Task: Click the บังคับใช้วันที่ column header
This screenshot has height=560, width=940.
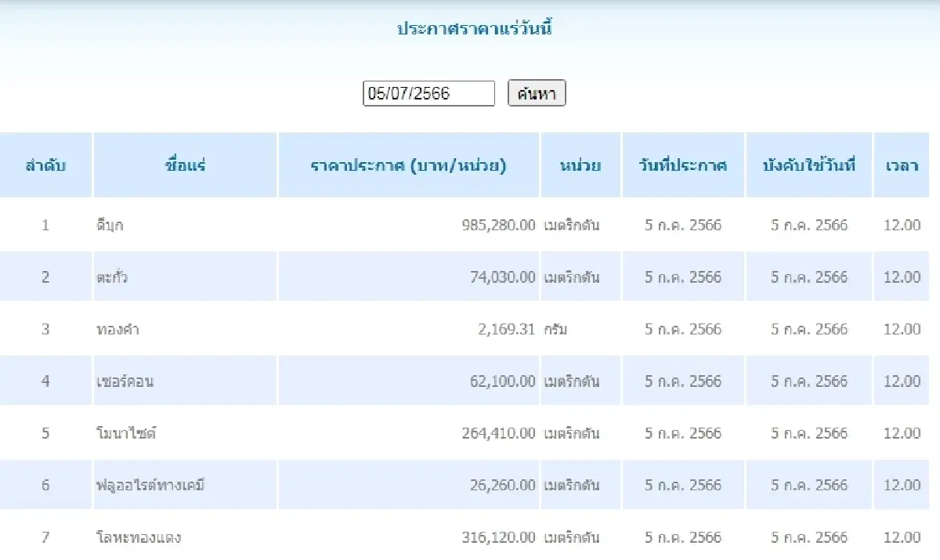Action: tap(809, 165)
